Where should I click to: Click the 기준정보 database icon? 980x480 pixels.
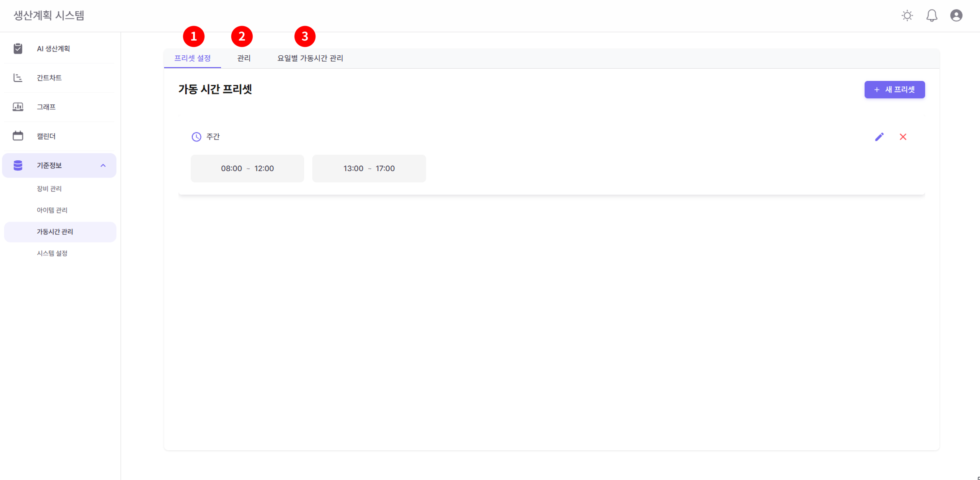click(x=18, y=165)
